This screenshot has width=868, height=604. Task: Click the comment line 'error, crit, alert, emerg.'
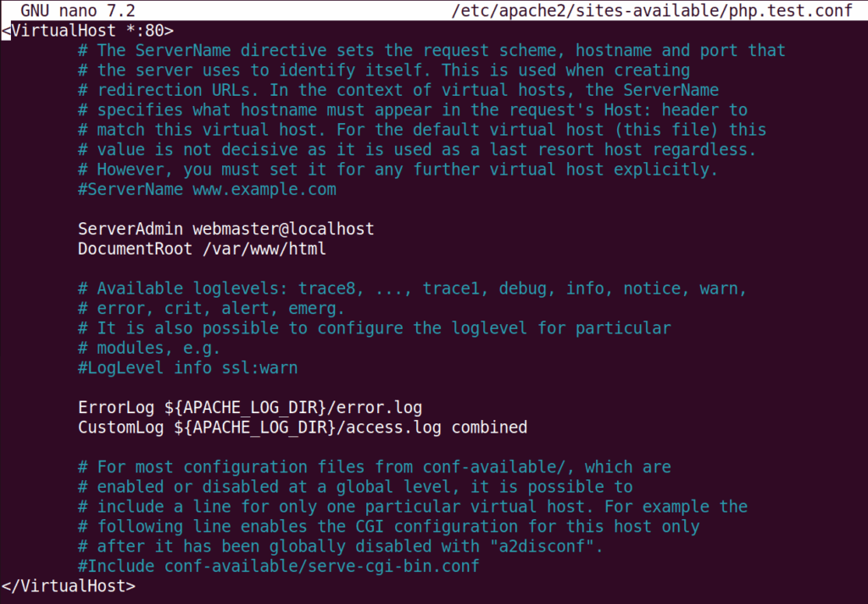click(x=211, y=308)
